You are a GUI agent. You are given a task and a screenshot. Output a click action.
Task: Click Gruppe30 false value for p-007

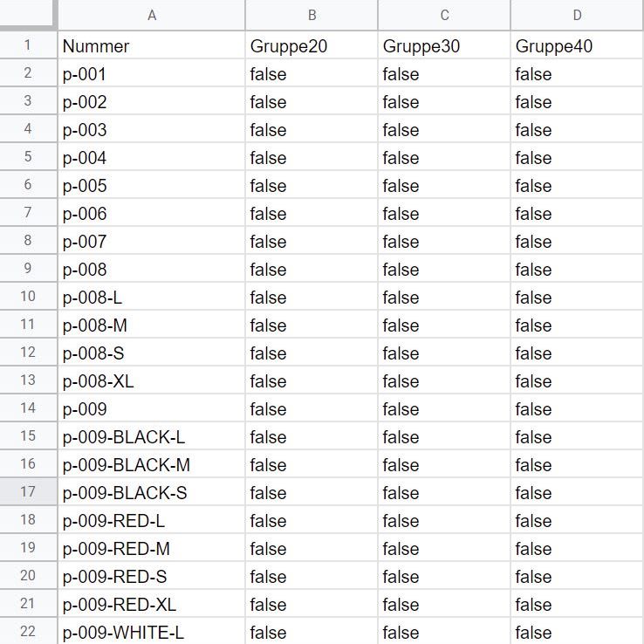click(x=444, y=241)
